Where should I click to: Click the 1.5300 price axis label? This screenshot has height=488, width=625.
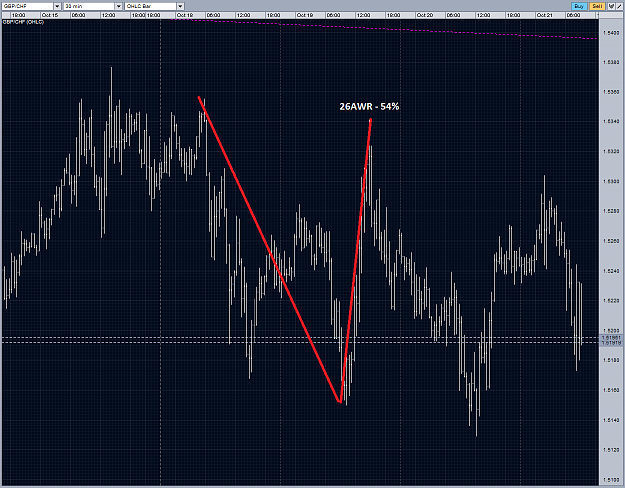611,181
